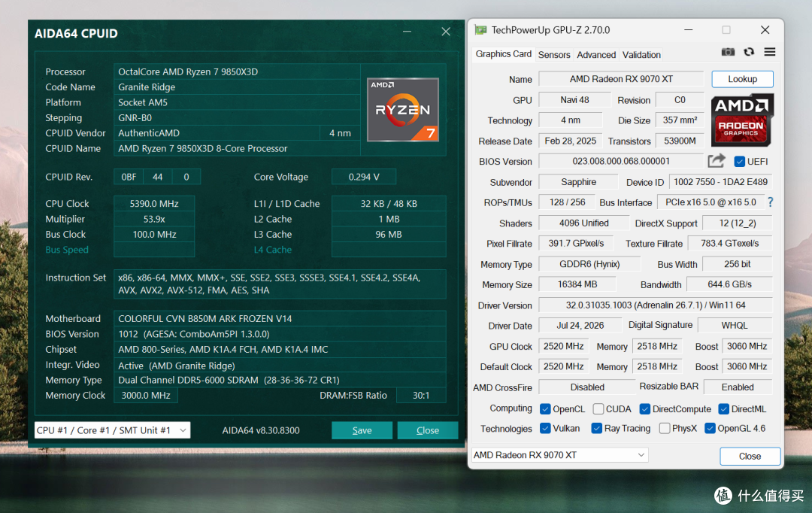
Task: Click the blue L4 Cache label in AIDA64
Action: (272, 250)
